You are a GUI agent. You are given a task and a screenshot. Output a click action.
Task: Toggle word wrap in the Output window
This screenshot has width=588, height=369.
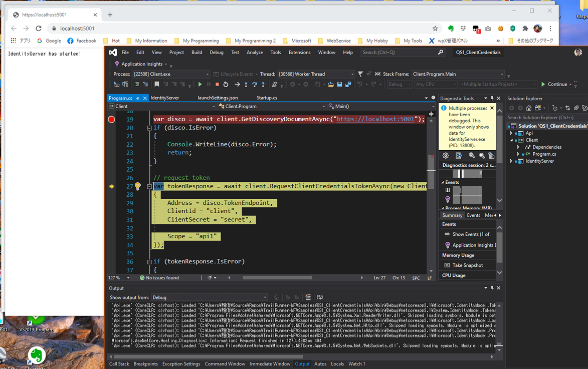(x=319, y=296)
